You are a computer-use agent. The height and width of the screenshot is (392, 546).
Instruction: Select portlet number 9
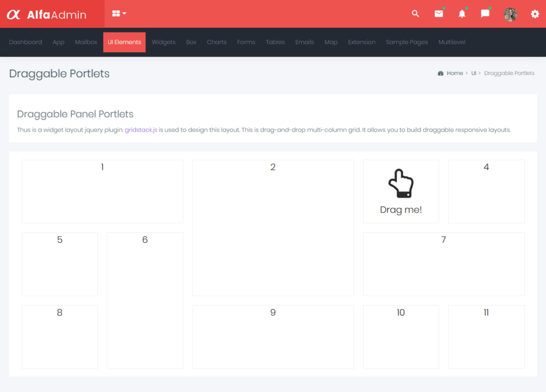(x=273, y=336)
